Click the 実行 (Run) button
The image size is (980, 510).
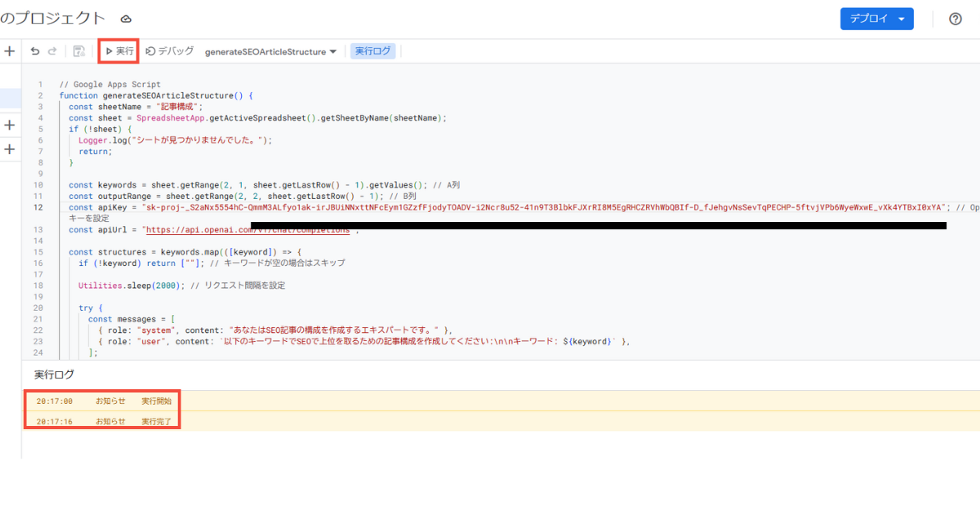(x=119, y=51)
